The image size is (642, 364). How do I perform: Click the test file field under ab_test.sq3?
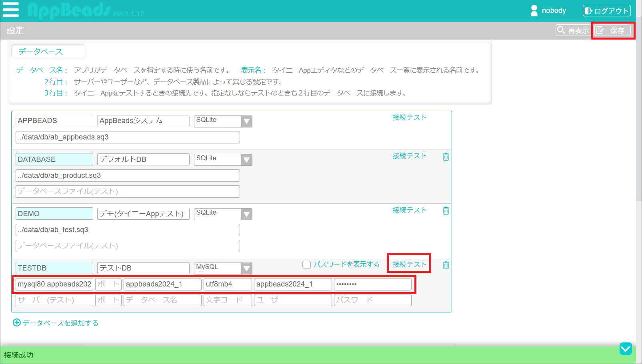pyautogui.click(x=128, y=246)
